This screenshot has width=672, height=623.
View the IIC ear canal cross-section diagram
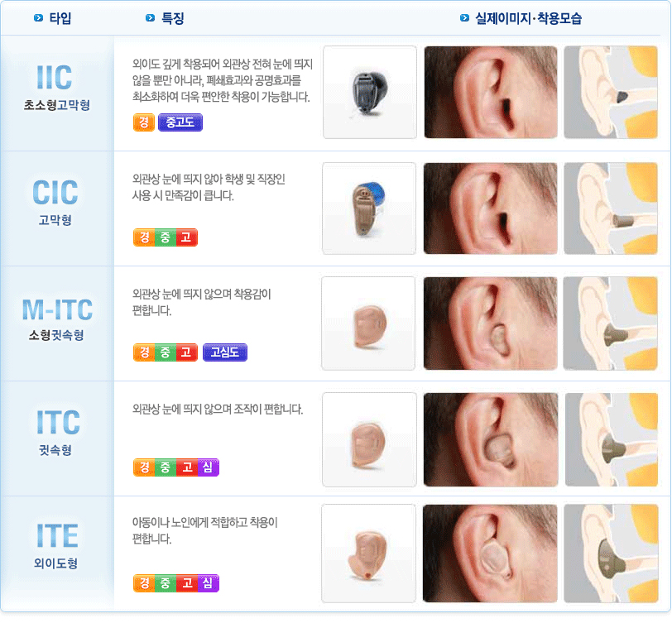click(x=610, y=92)
